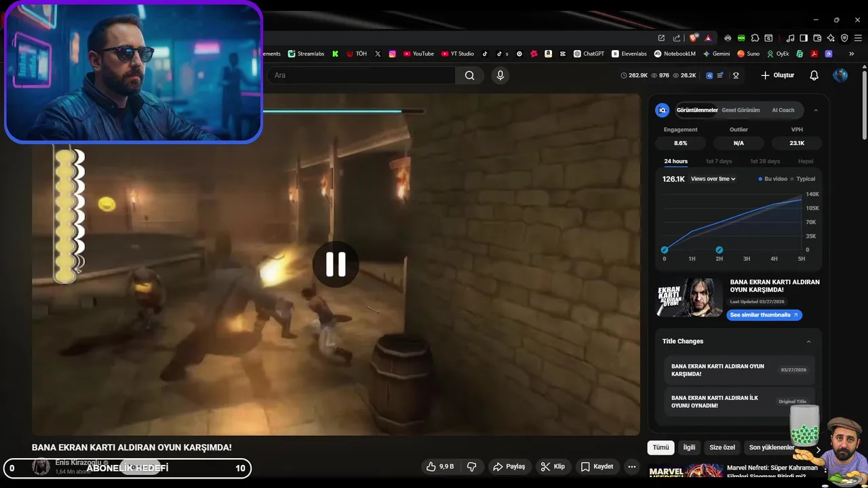
Task: Toggle the Typical chart legend
Action: 803,179
